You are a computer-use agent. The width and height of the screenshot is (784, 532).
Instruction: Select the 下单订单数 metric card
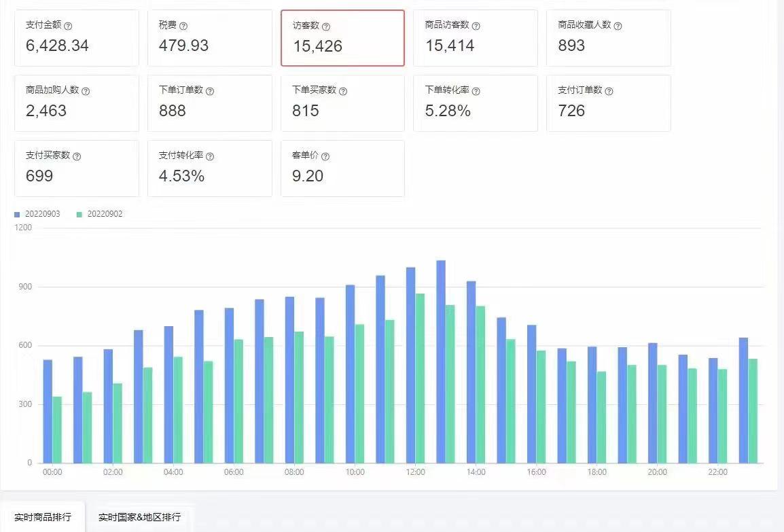[x=210, y=103]
